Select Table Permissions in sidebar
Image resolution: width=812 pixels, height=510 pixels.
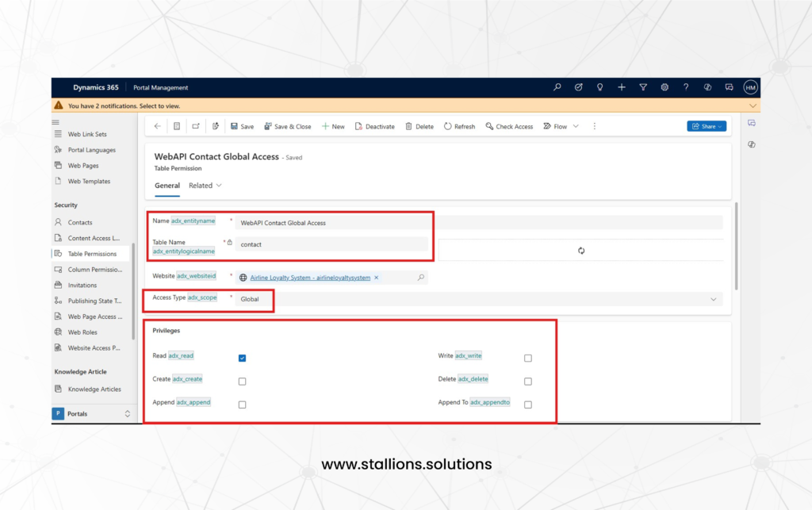coord(92,254)
